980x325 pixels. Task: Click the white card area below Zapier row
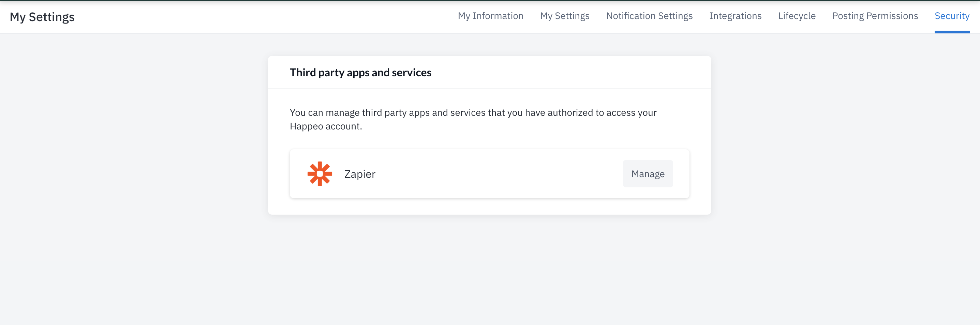[x=489, y=206]
